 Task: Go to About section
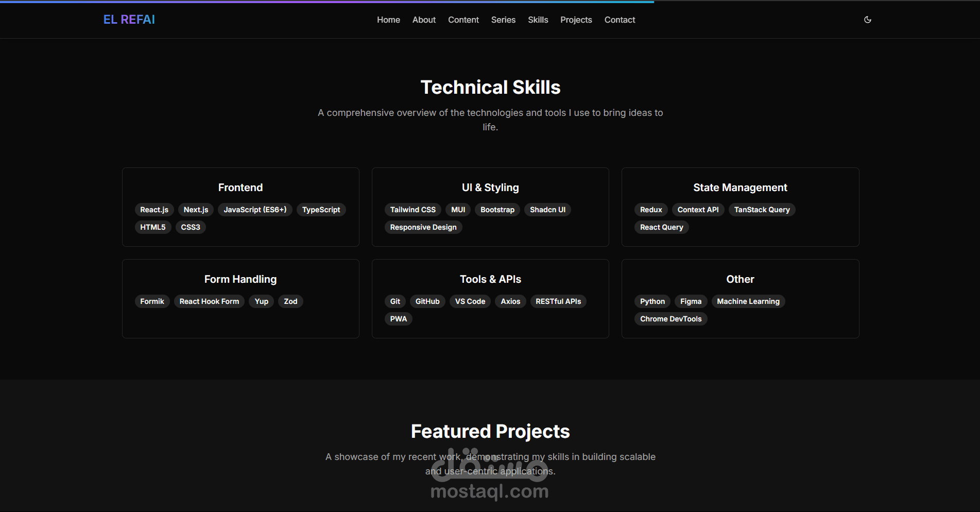(424, 20)
